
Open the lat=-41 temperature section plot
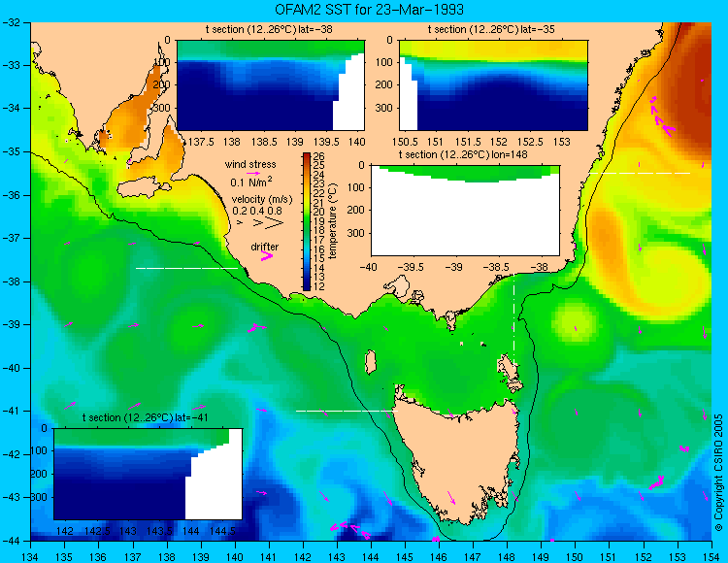click(148, 474)
